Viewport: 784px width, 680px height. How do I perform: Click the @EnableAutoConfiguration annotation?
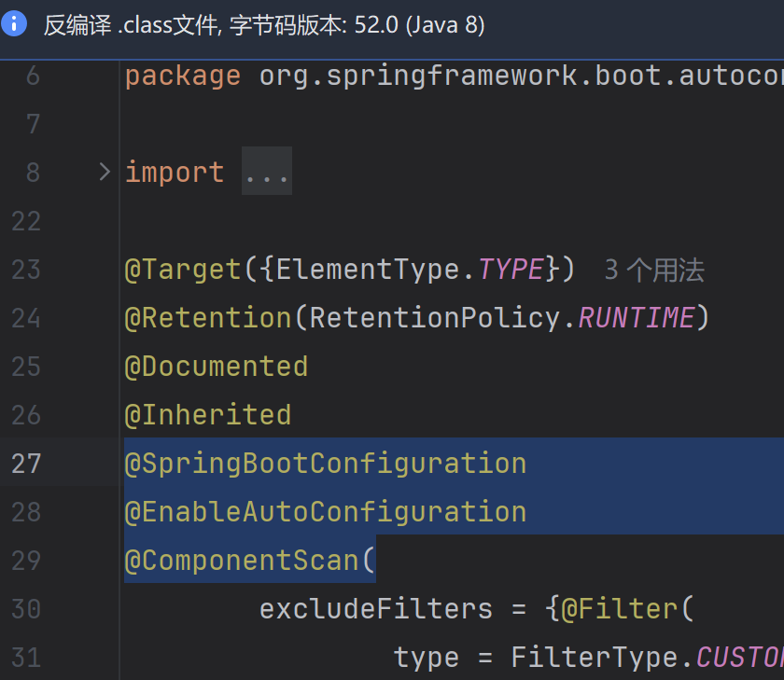(325, 512)
